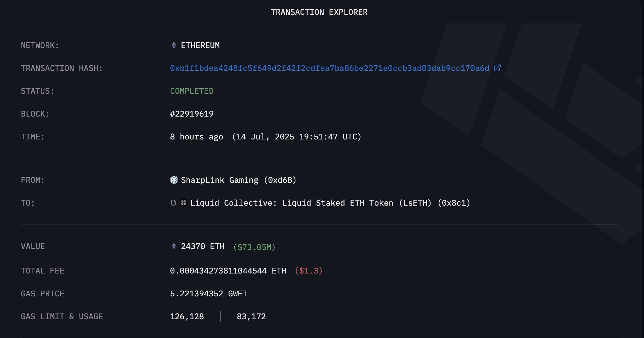Image resolution: width=644 pixels, height=338 pixels.
Task: Click the 8 hours ago timestamp
Action: 197,137
